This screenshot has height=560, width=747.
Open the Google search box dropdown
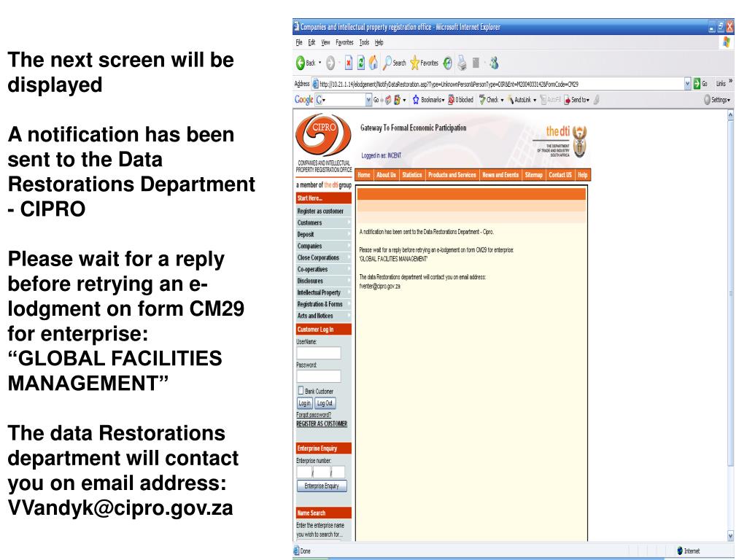coord(368,99)
